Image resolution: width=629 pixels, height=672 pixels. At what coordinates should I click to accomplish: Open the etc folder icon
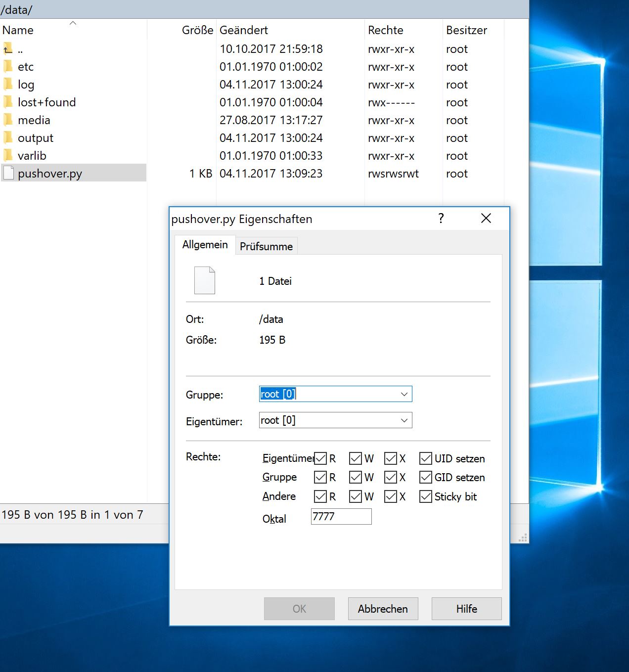click(x=8, y=66)
